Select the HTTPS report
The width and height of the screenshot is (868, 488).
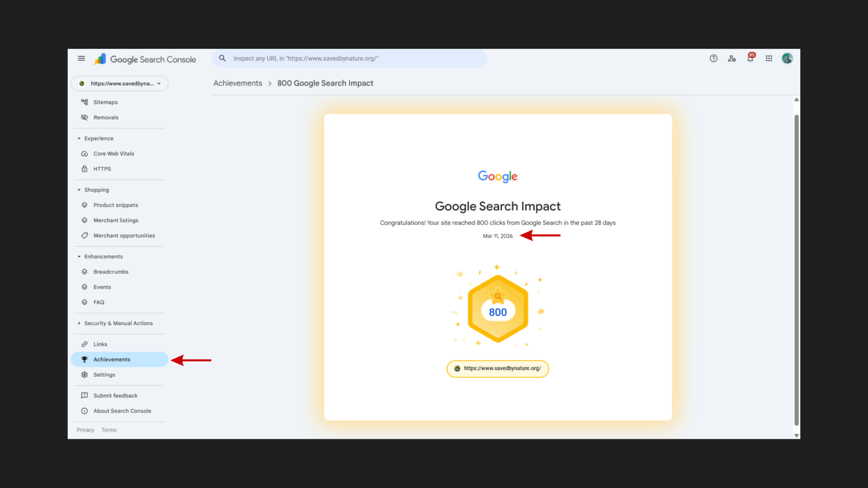(x=102, y=169)
